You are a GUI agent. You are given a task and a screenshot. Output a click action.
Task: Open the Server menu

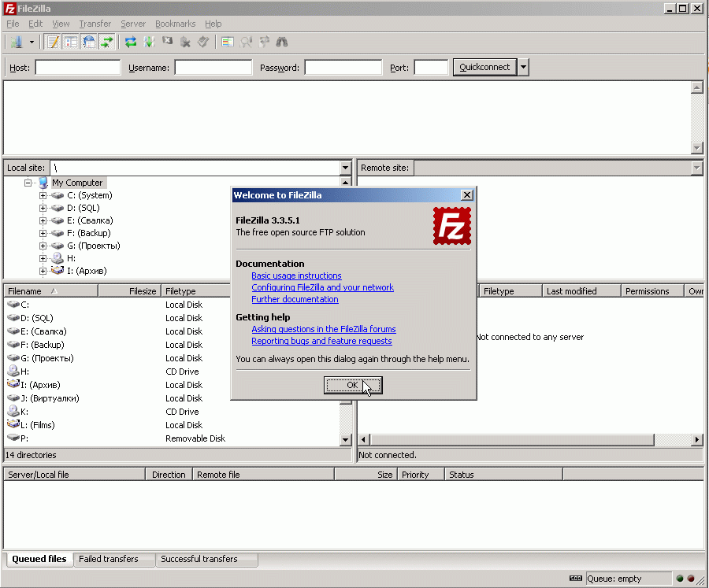coord(133,24)
